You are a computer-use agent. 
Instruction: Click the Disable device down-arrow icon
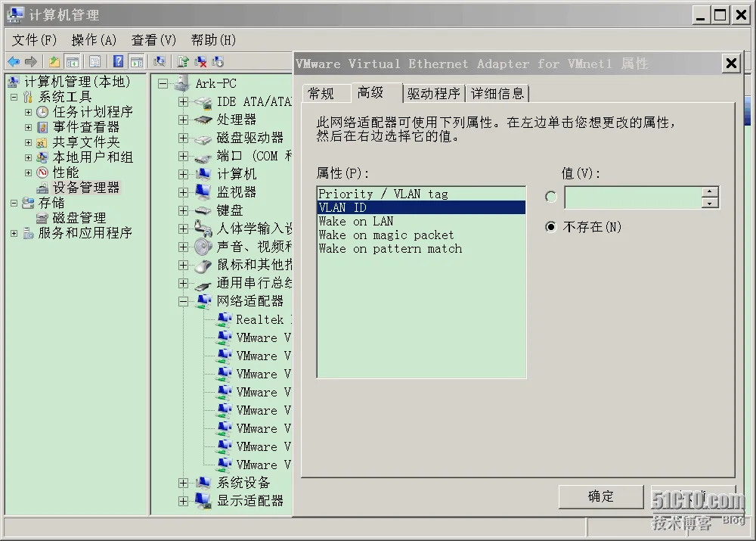pos(218,62)
